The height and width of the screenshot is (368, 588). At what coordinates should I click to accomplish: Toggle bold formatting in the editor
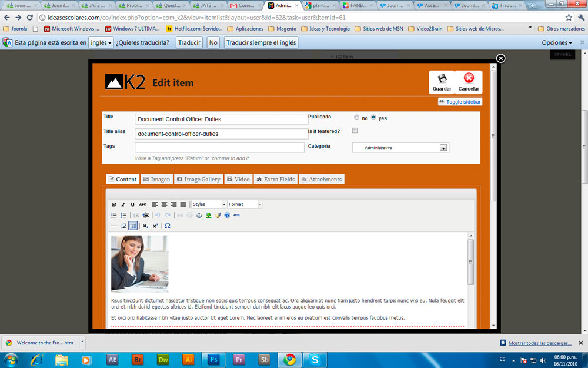coord(114,204)
